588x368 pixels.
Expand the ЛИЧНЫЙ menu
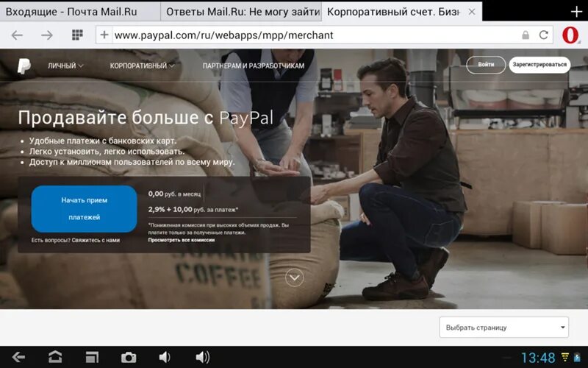[65, 66]
